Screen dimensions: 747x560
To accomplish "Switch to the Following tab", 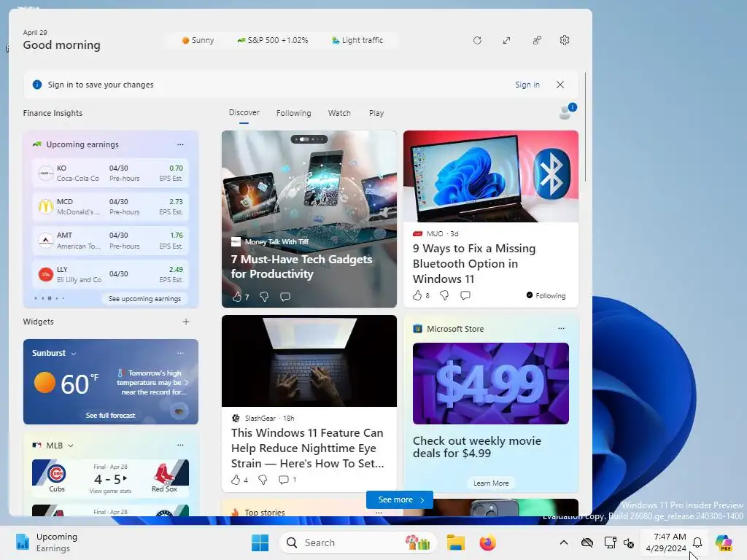I will pos(293,113).
